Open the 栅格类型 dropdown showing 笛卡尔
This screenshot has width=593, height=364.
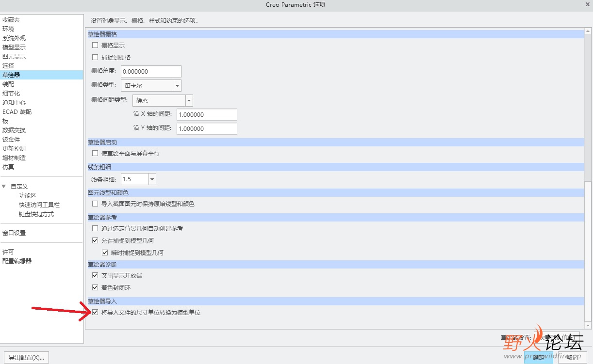(178, 85)
